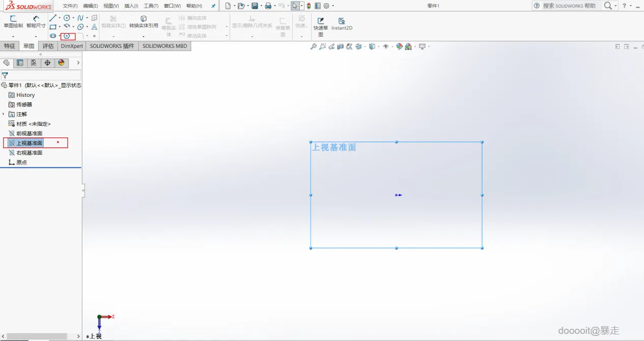The width and height of the screenshot is (644, 341).
Task: Click the Zoom to Area icon
Action: (x=322, y=47)
